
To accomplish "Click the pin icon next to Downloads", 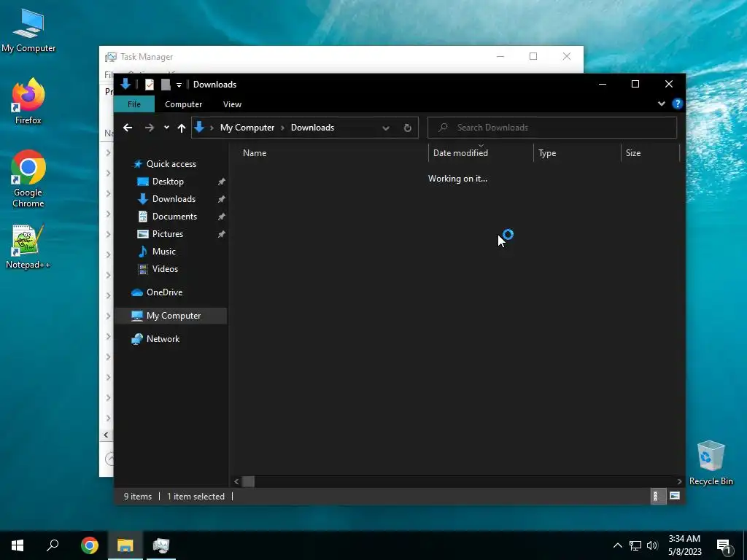I will [x=222, y=199].
